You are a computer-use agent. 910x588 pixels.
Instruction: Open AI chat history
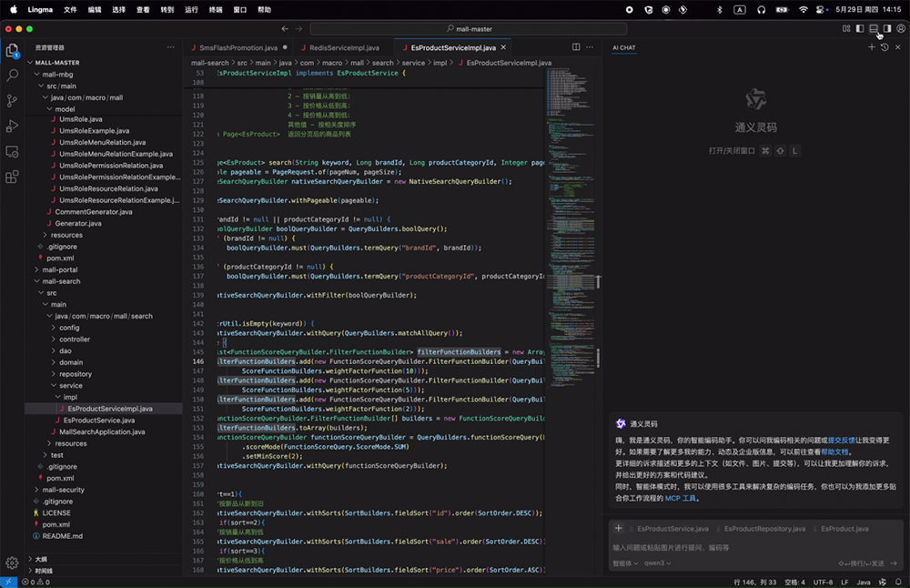[x=885, y=47]
